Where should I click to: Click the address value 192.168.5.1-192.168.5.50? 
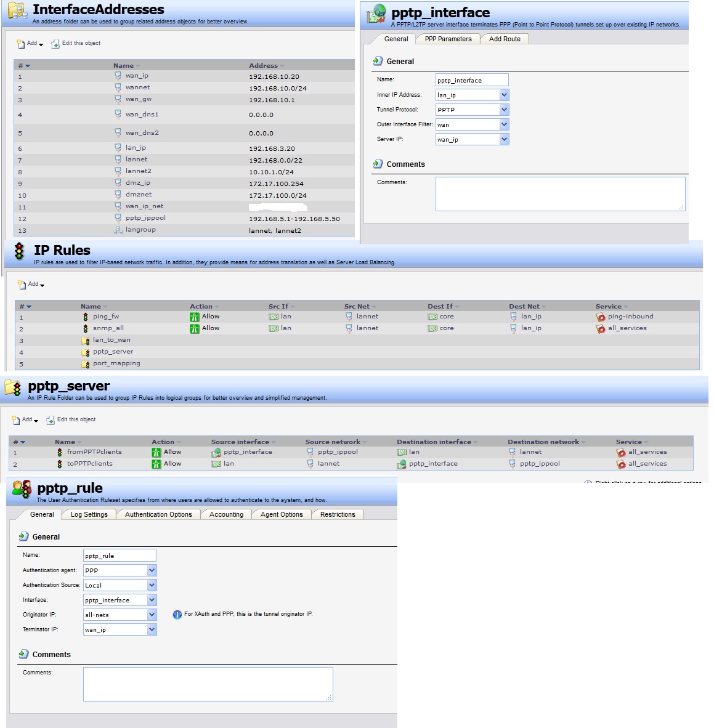point(294,219)
